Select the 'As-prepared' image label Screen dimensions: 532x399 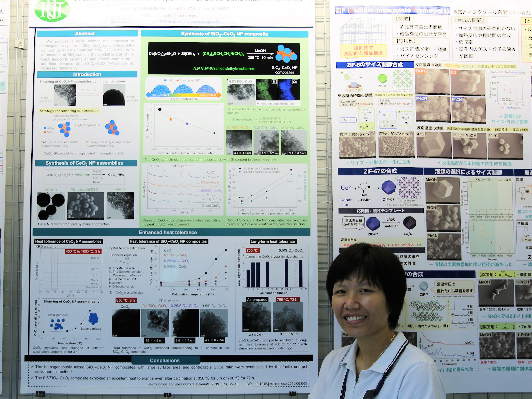pos(257,299)
